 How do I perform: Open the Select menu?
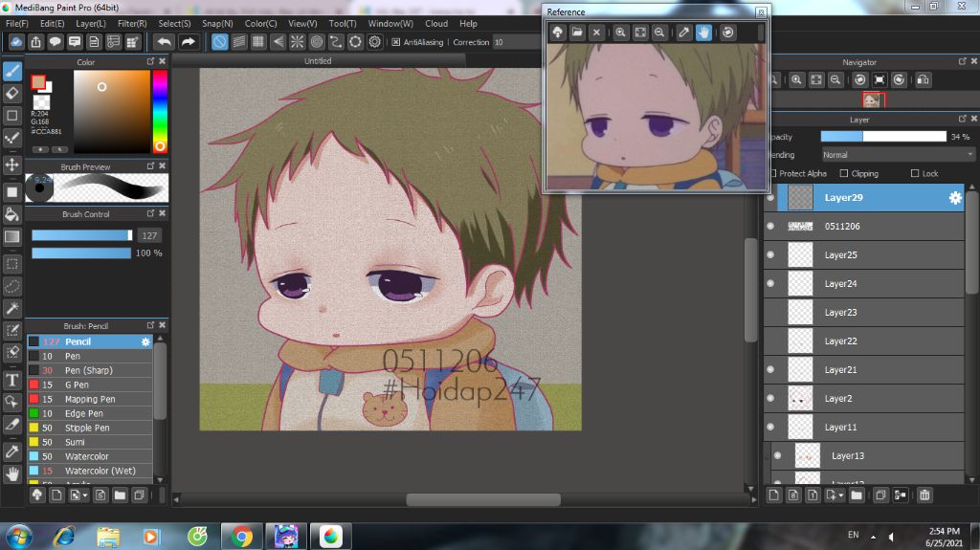pos(174,23)
